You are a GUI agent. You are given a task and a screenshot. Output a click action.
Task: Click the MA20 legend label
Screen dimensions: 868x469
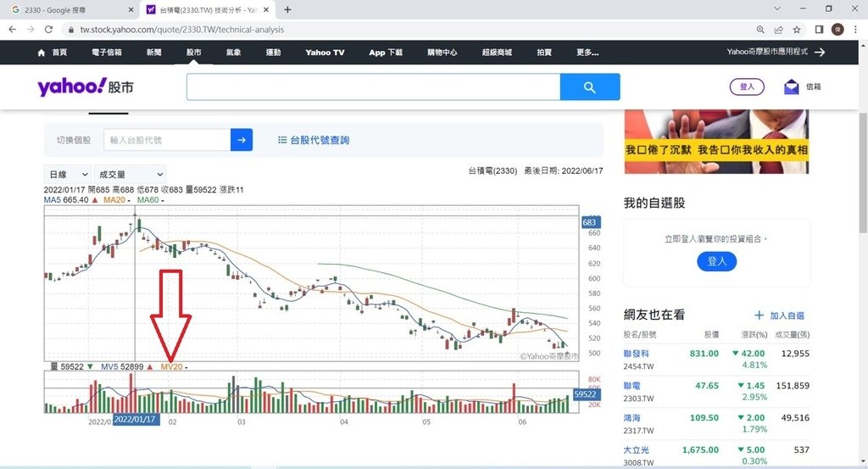tap(114, 200)
